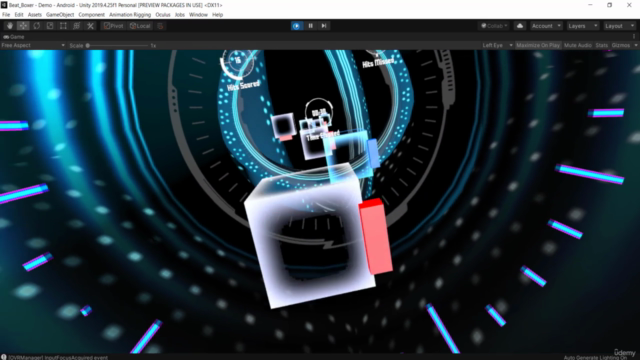Open Unity cloud services icon
640x360 pixels.
(x=520, y=26)
